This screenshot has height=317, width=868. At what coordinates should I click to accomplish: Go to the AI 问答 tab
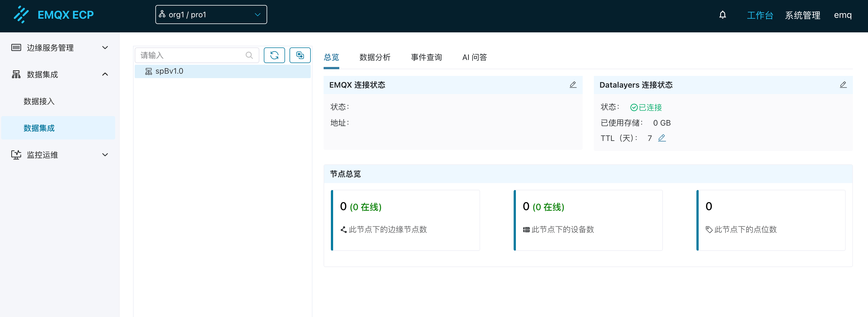click(x=474, y=57)
